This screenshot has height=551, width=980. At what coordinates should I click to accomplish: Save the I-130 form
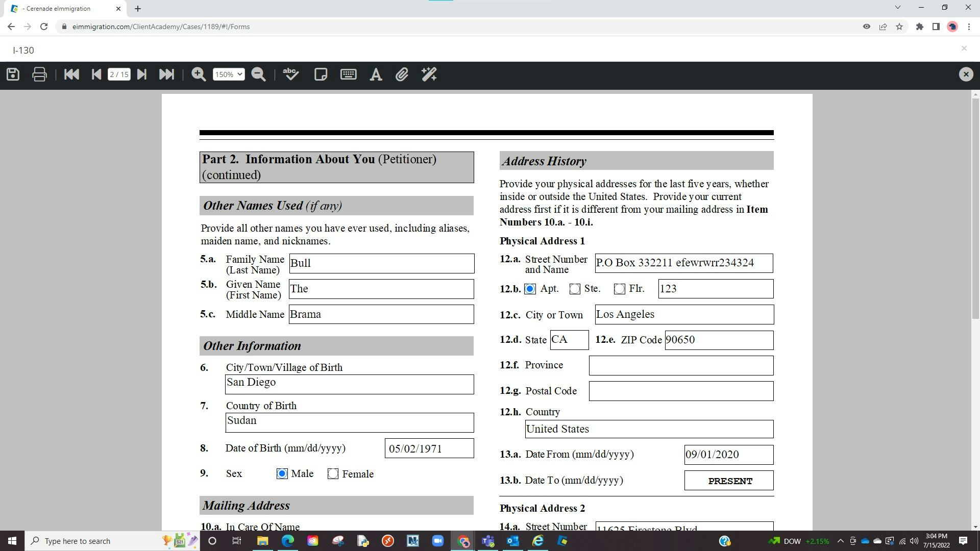[12, 74]
